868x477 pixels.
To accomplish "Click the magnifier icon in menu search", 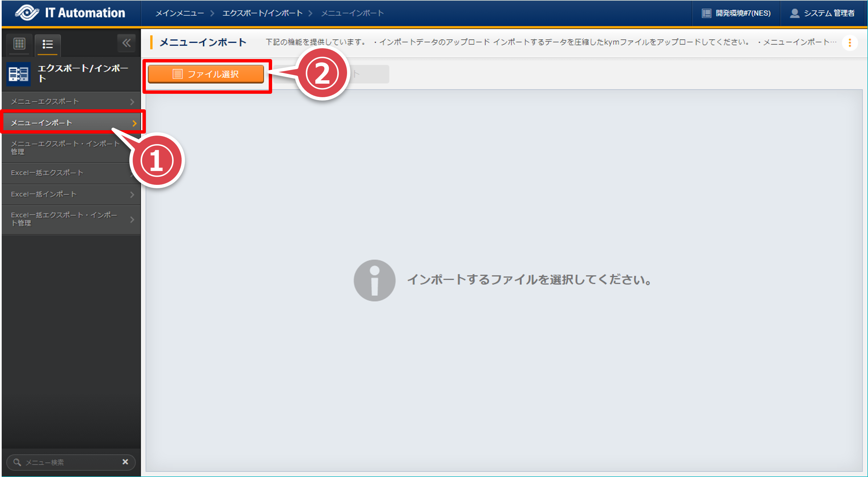I will pos(17,462).
